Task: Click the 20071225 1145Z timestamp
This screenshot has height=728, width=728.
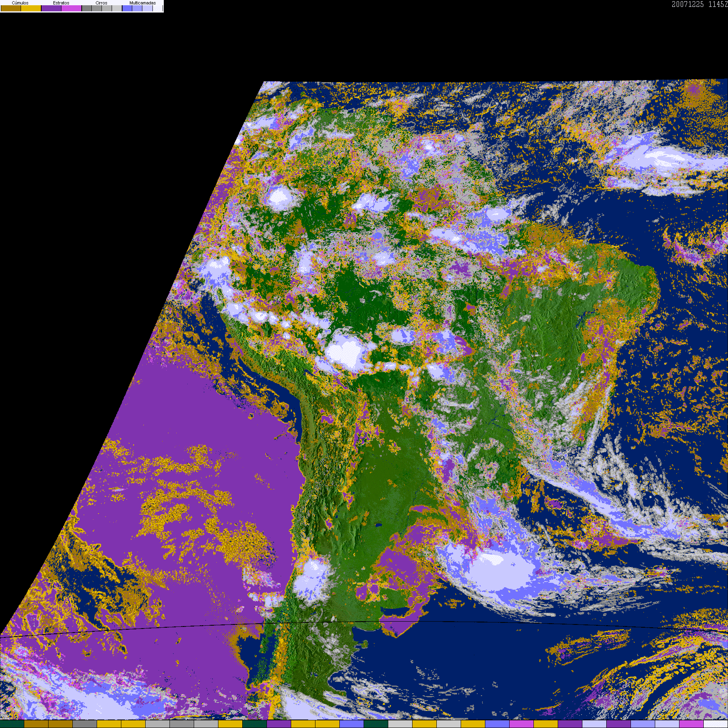Action: tap(700, 4)
